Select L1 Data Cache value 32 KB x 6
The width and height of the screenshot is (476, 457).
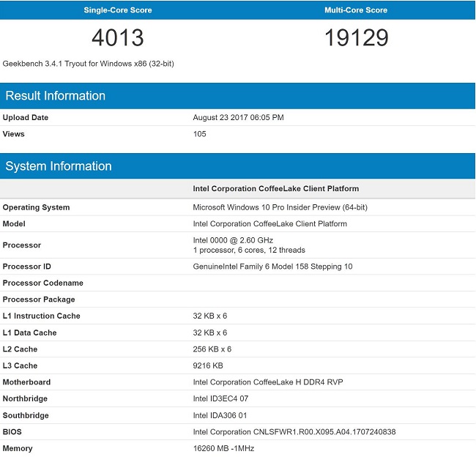(210, 332)
